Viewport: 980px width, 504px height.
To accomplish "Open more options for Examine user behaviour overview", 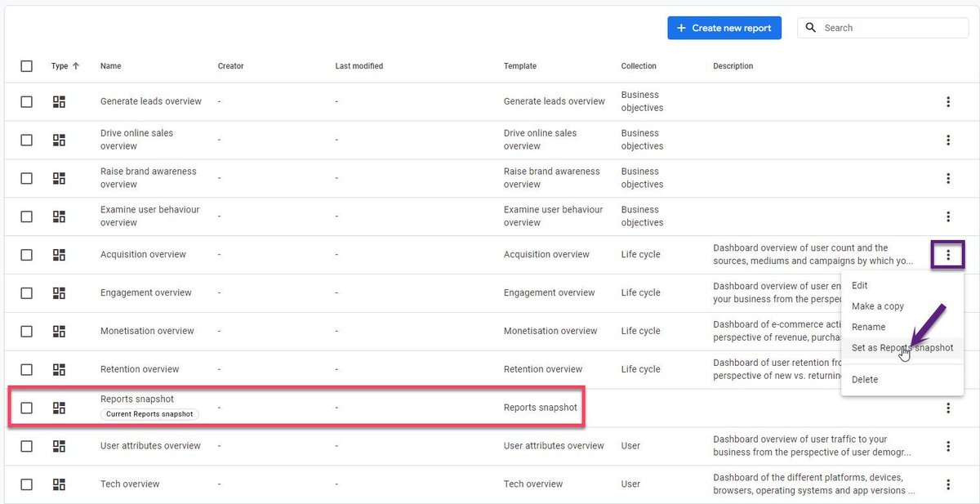I will 948,216.
